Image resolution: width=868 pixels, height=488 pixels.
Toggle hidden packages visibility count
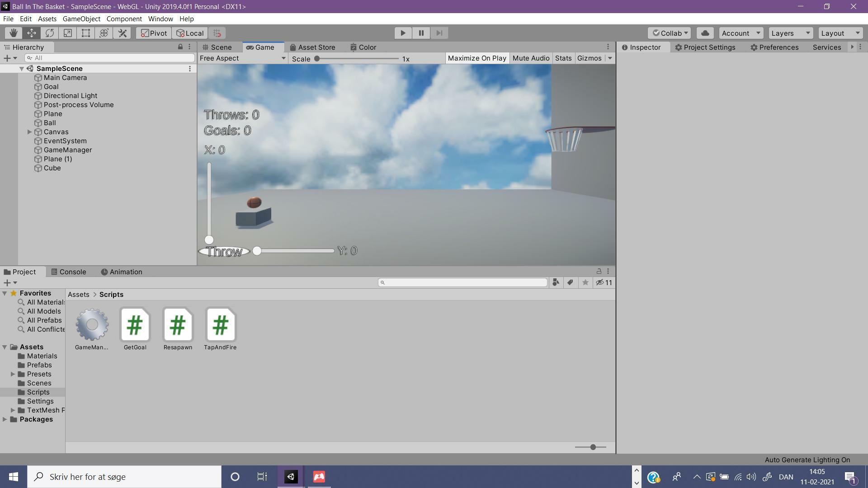604,282
